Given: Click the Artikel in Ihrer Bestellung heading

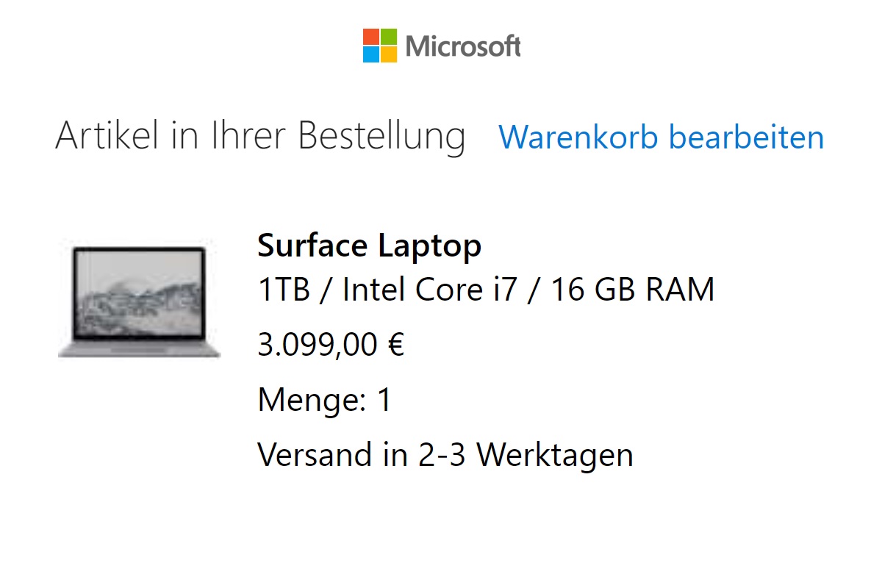Looking at the screenshot, I should click(x=260, y=137).
